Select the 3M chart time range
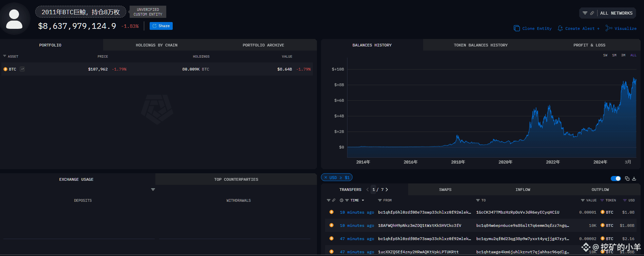Image resolution: width=644 pixels, height=256 pixels. (623, 55)
